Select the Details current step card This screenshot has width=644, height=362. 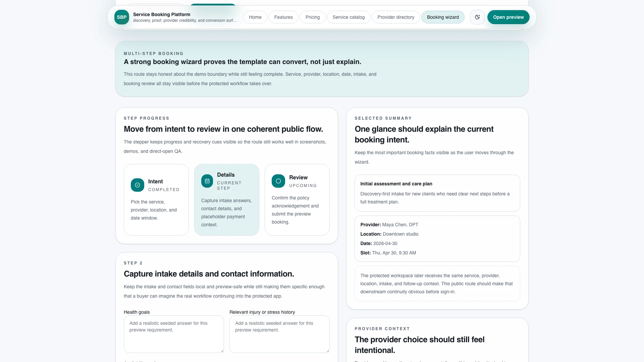(x=227, y=200)
